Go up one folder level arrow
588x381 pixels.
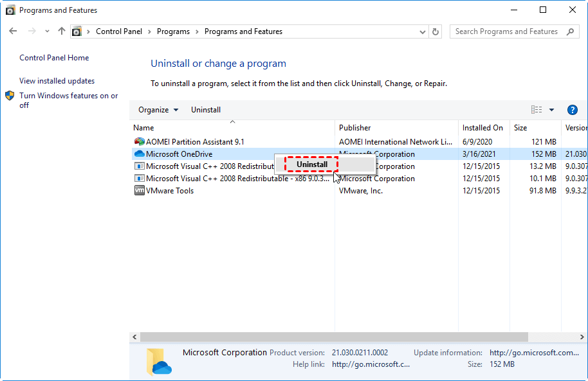pyautogui.click(x=62, y=31)
